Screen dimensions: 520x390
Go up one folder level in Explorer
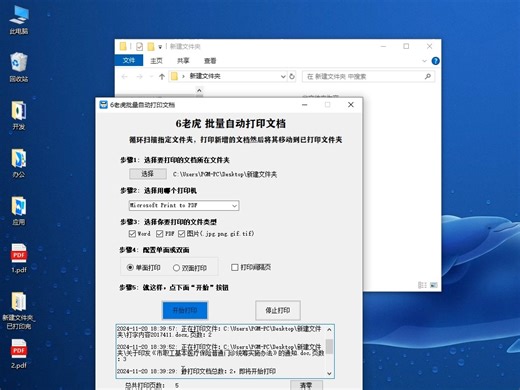(x=162, y=77)
